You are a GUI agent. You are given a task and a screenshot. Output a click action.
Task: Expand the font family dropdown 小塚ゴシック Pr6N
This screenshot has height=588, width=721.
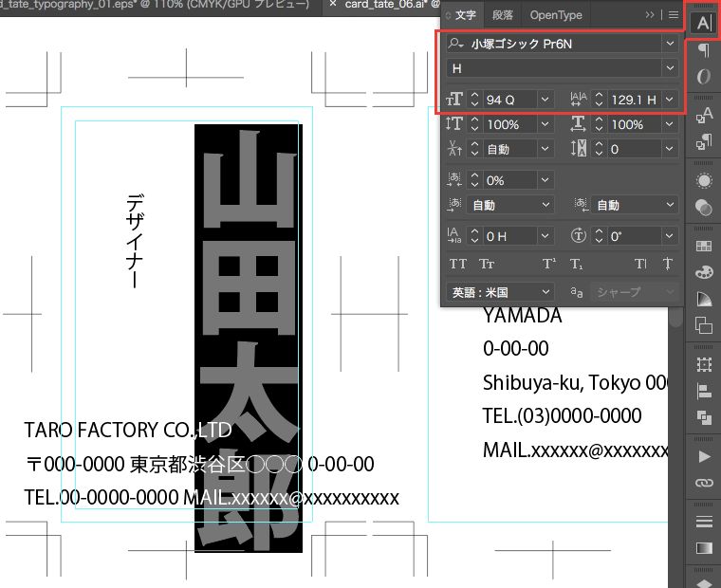tap(671, 44)
